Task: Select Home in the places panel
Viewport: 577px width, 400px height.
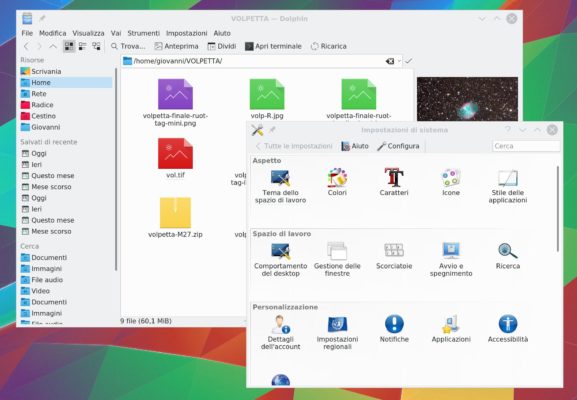Action: [67, 82]
